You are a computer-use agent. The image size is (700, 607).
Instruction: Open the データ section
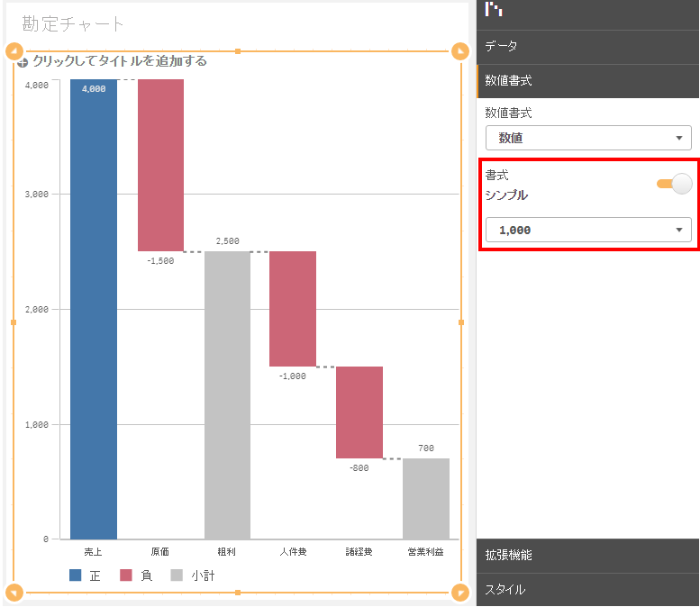pos(587,47)
